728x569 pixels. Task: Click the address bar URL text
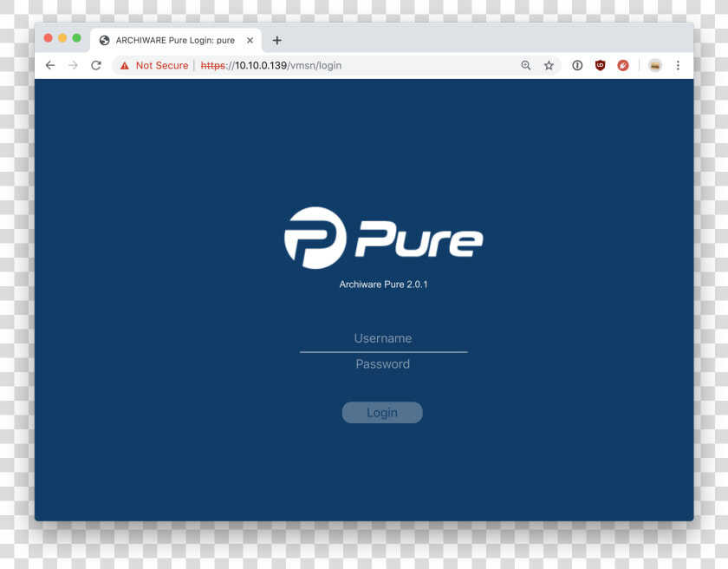pyautogui.click(x=270, y=66)
